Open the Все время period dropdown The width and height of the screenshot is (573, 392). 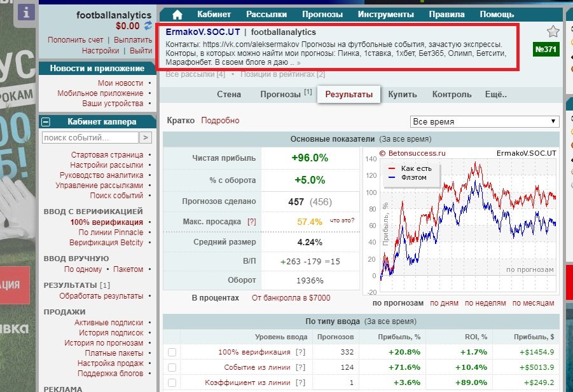(x=485, y=121)
